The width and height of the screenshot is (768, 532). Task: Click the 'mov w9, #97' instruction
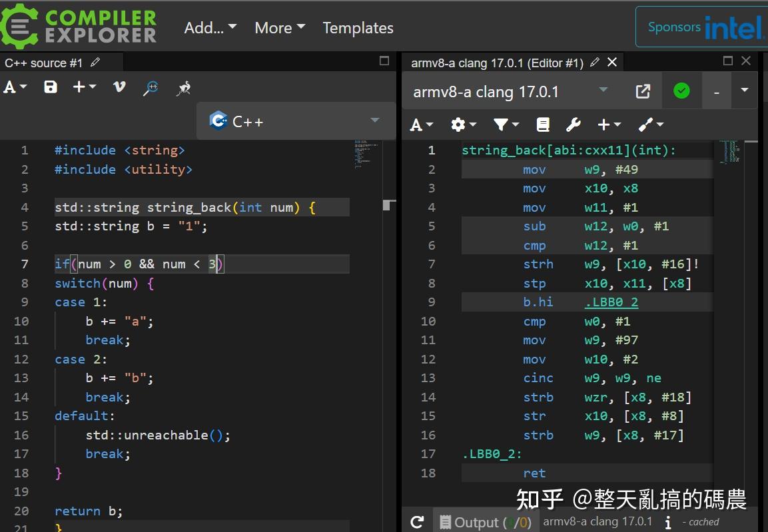(580, 340)
